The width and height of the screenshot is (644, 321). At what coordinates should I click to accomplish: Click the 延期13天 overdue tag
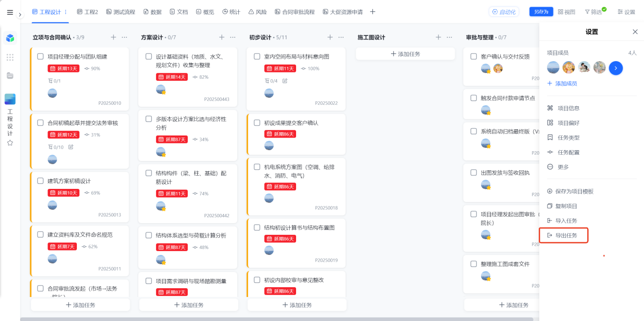point(64,69)
